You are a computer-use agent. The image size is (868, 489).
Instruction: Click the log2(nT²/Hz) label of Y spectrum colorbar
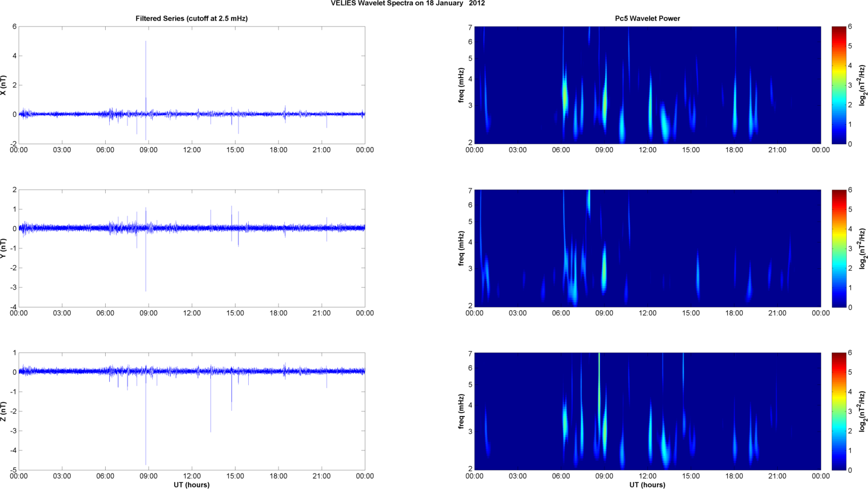[863, 248]
